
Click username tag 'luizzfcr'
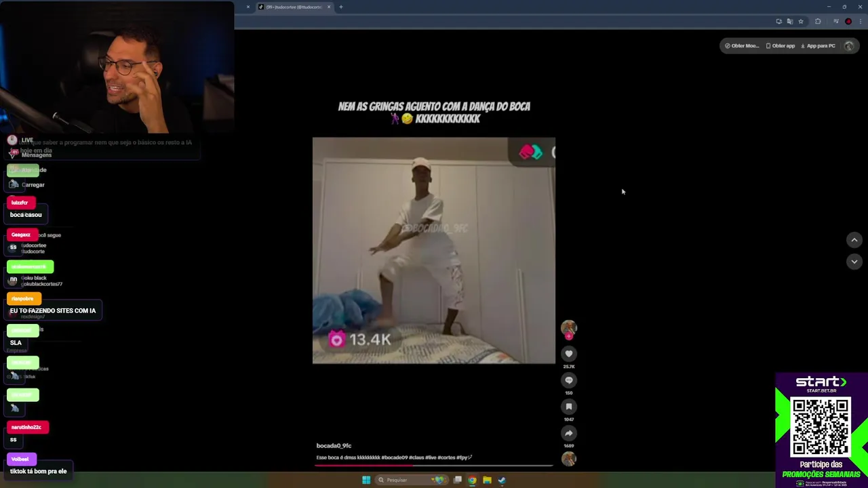pyautogui.click(x=20, y=203)
